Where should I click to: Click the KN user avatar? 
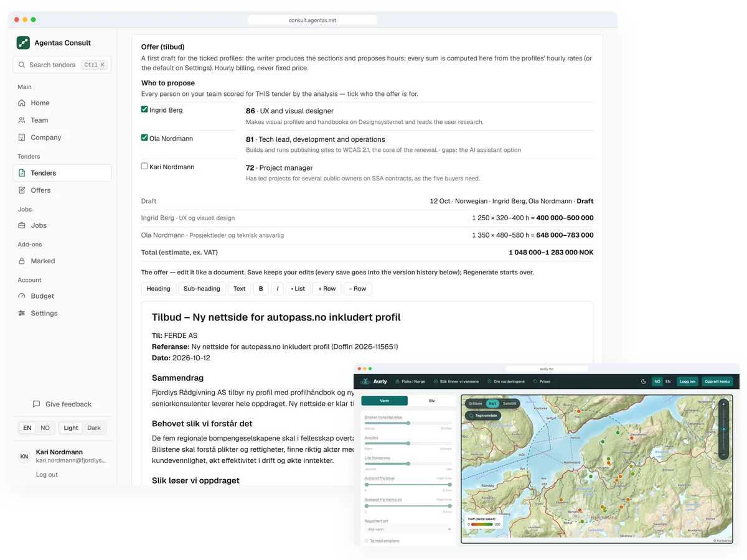(24, 456)
